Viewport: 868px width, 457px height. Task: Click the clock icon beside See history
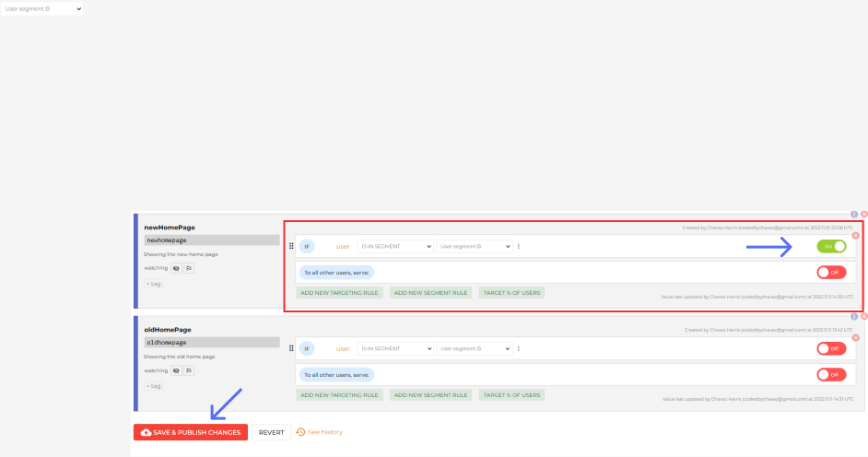click(300, 432)
